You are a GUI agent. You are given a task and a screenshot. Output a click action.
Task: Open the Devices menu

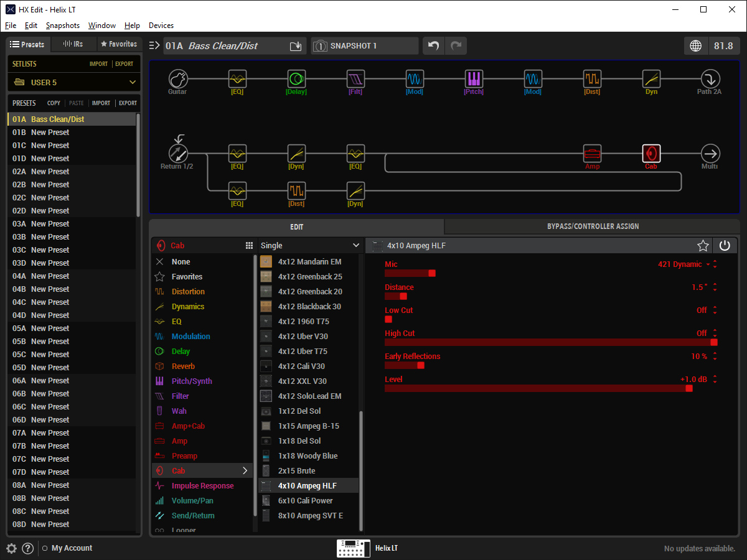(161, 26)
